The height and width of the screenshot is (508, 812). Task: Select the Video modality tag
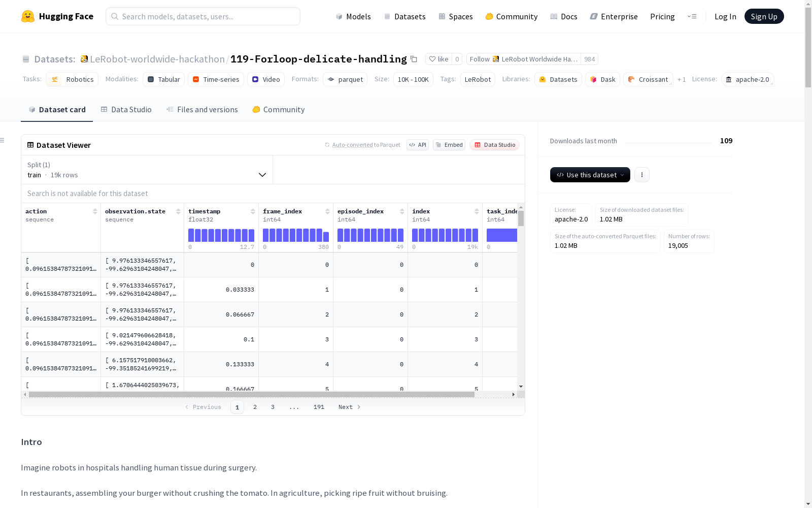click(266, 79)
